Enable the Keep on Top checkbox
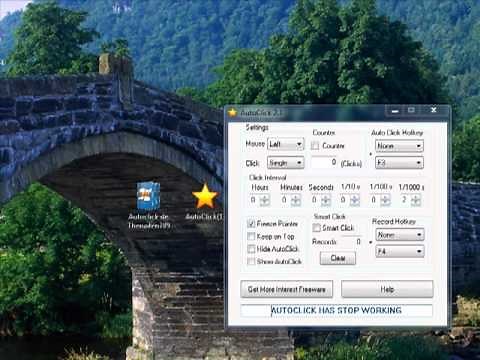Image resolution: width=480 pixels, height=360 pixels. [x=251, y=236]
